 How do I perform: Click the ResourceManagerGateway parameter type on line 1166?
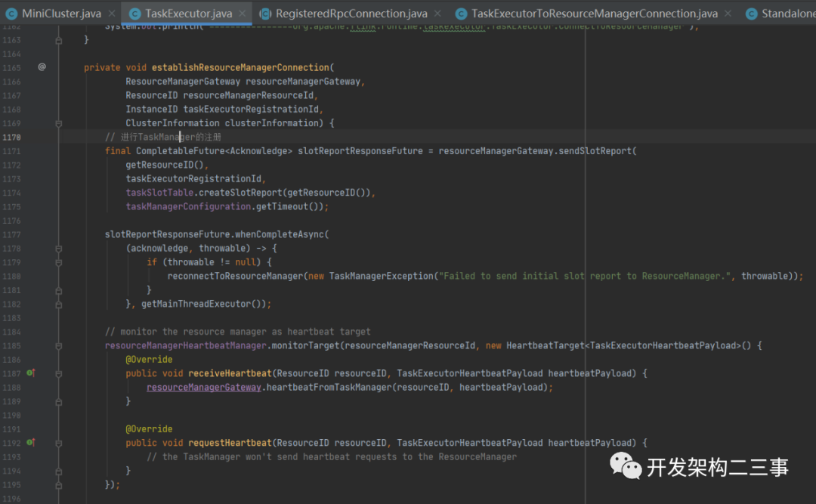[183, 82]
